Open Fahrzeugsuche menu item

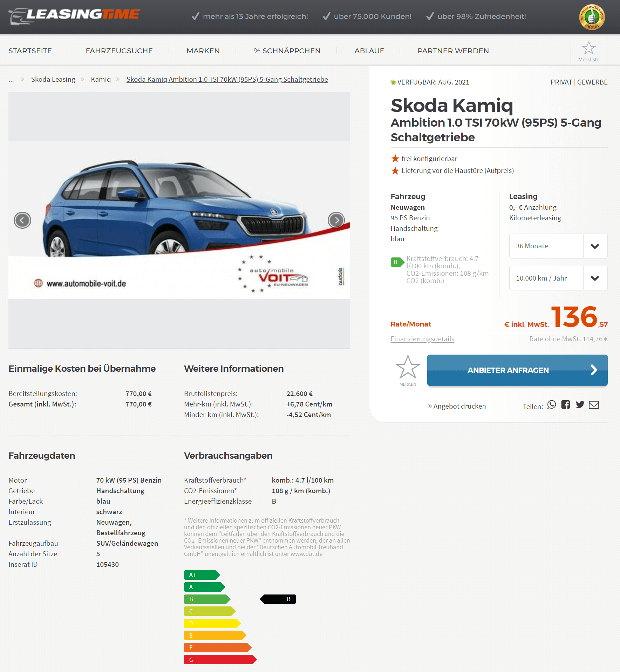119,51
